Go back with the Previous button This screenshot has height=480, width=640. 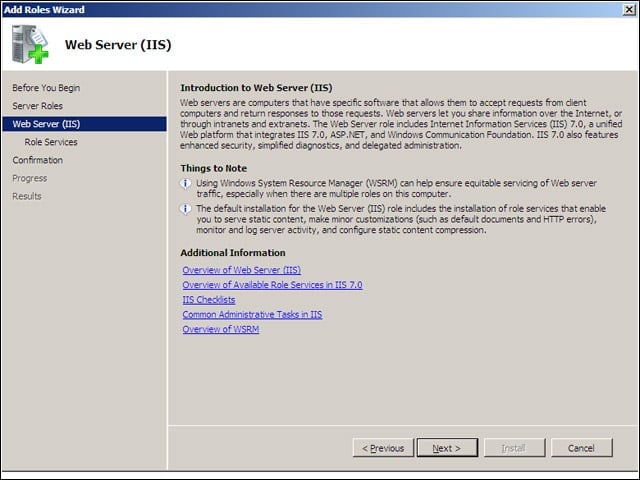tap(383, 448)
